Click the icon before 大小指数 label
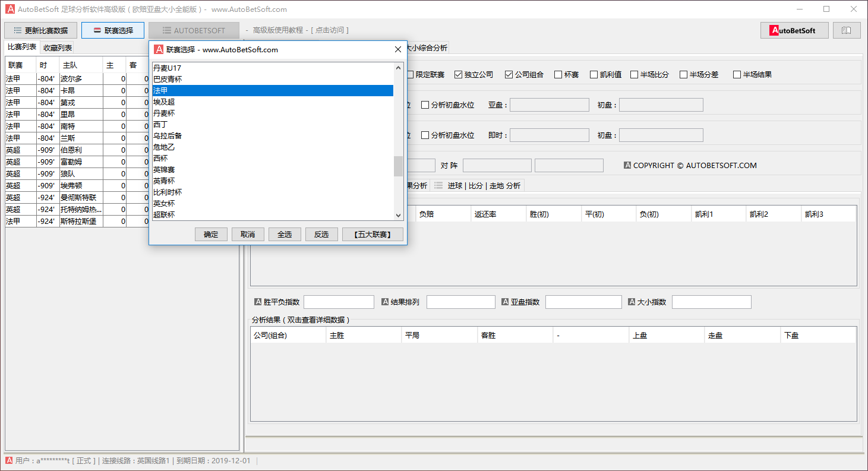868x471 pixels. (x=632, y=302)
